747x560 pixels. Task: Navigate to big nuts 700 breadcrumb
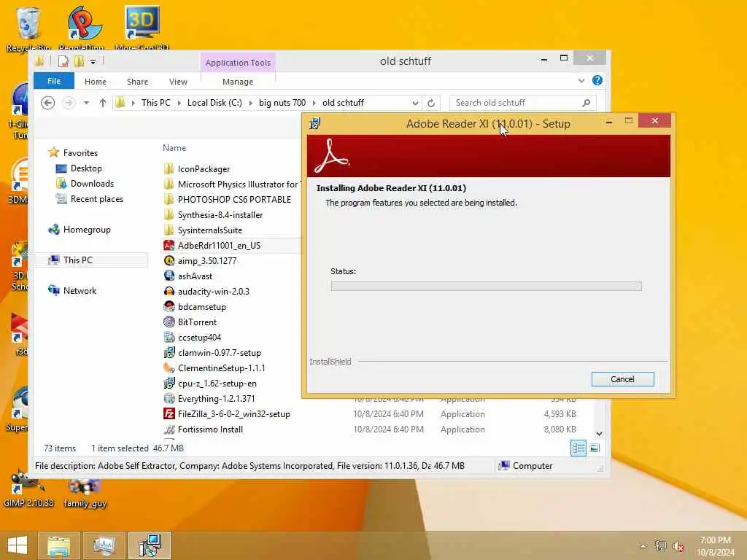(282, 103)
